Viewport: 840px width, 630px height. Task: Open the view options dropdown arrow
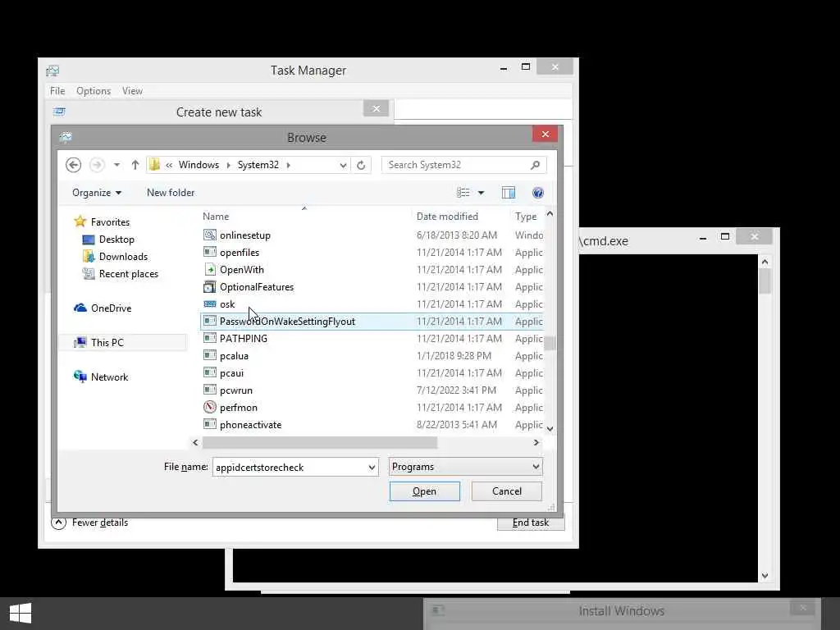(x=481, y=193)
